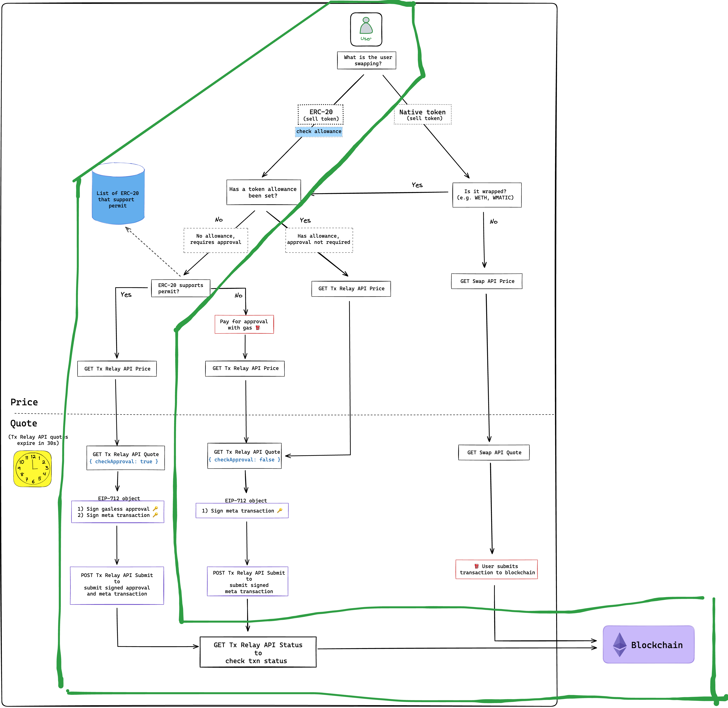This screenshot has height=708, width=728.
Task: Click the 'Yes' label near Is it wrapped
Action: point(417,185)
